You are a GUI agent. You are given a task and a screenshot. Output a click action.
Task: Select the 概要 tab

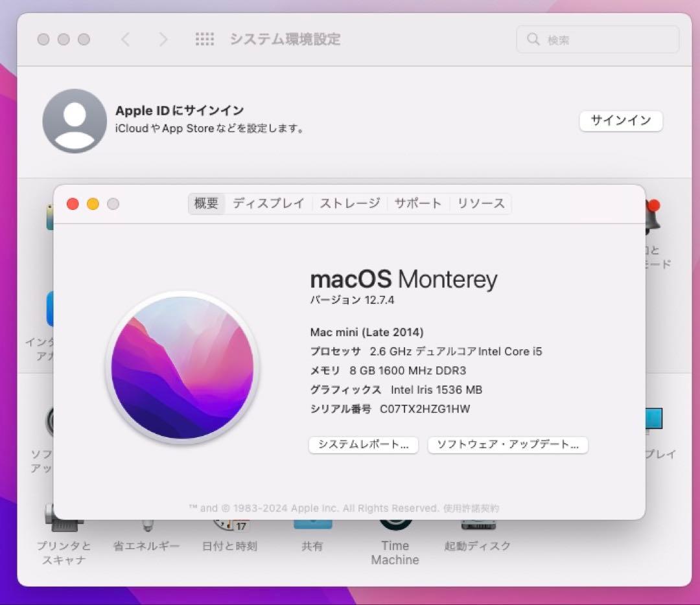click(x=205, y=203)
